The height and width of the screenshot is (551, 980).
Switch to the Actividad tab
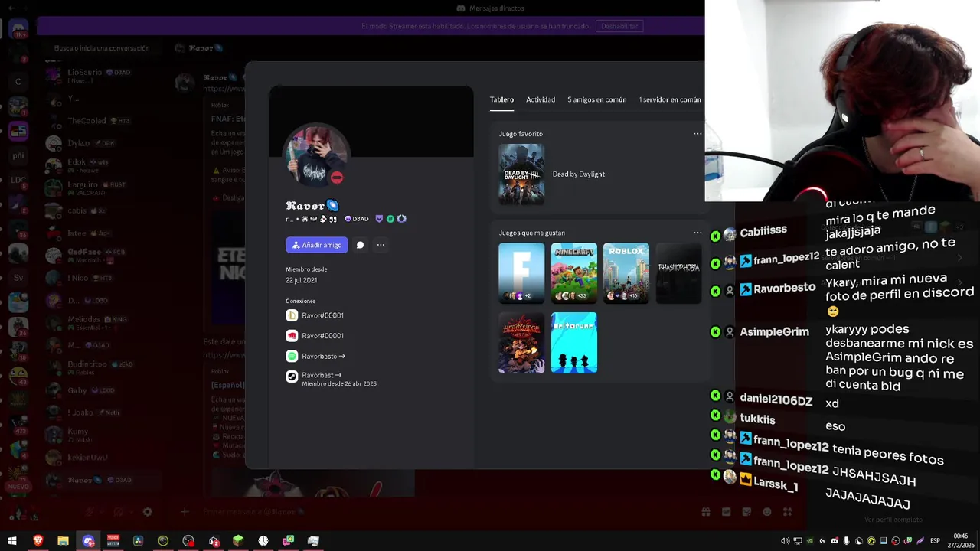click(x=541, y=99)
